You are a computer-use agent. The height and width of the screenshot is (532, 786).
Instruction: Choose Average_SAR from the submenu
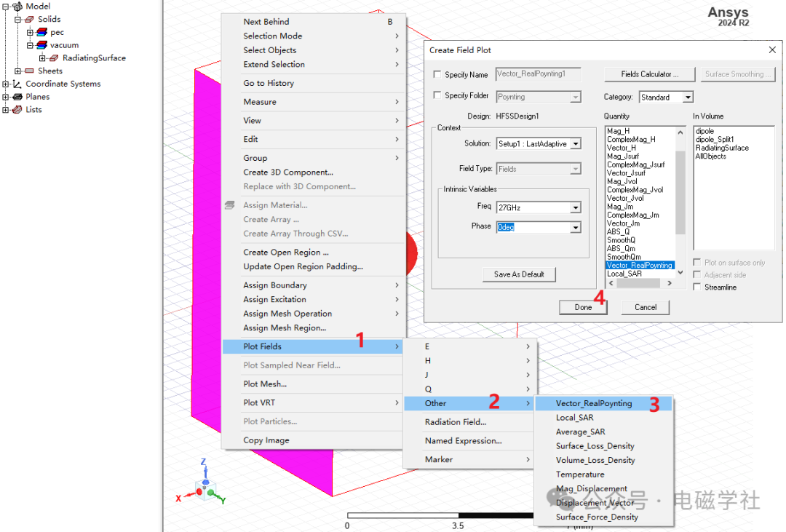(603, 432)
